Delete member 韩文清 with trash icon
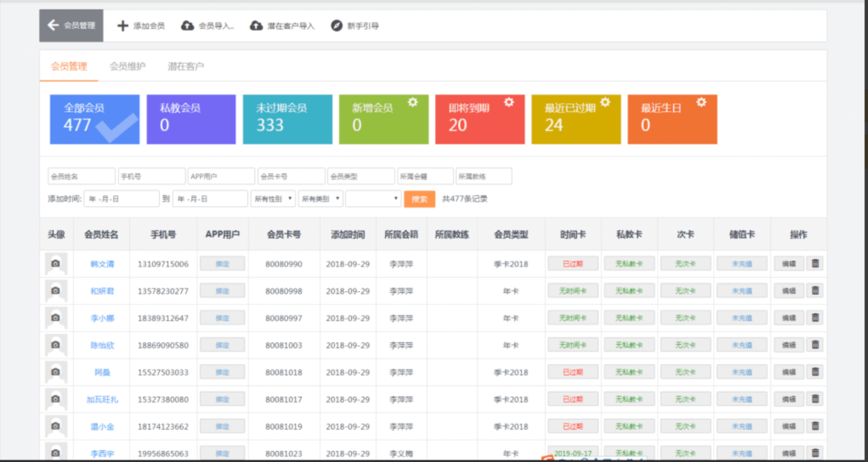The width and height of the screenshot is (868, 462). click(815, 264)
